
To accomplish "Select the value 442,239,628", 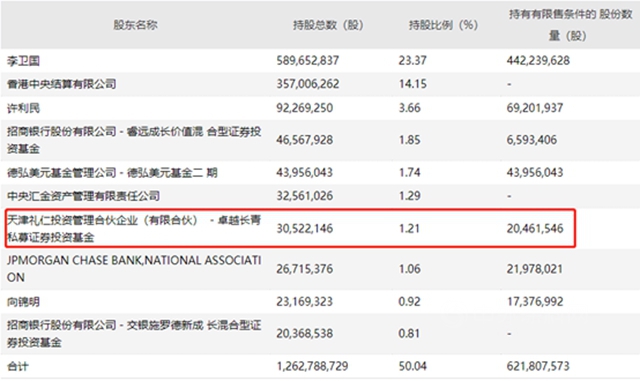I will click(538, 60).
